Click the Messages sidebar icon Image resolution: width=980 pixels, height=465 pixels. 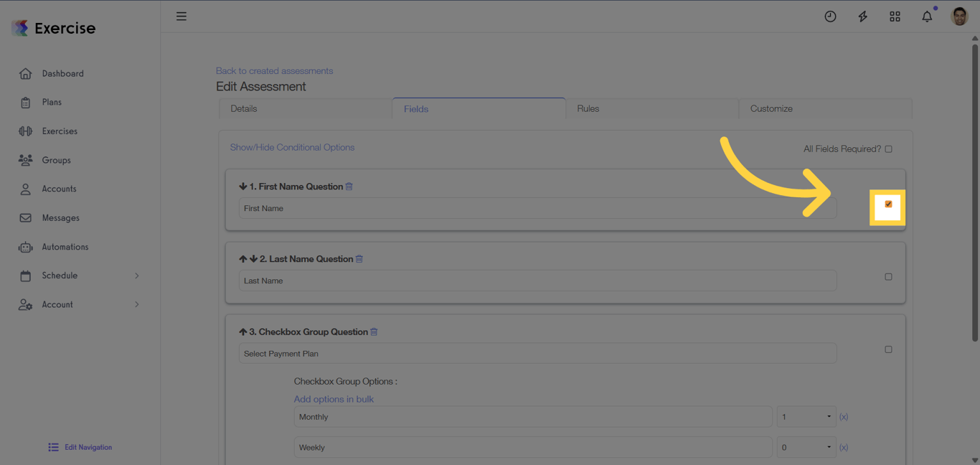click(25, 217)
